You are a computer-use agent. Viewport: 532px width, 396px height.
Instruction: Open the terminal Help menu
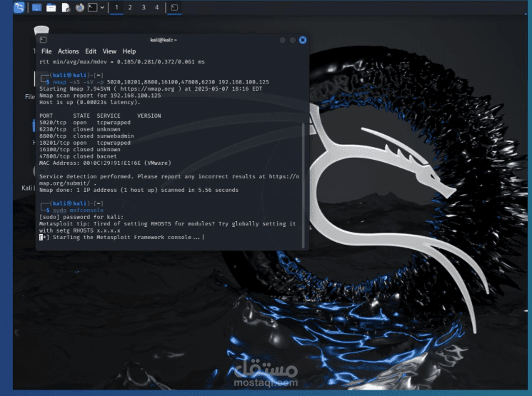click(129, 51)
